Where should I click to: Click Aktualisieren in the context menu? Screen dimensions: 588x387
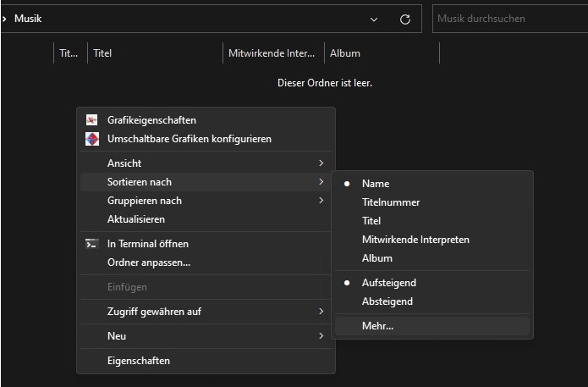(135, 219)
